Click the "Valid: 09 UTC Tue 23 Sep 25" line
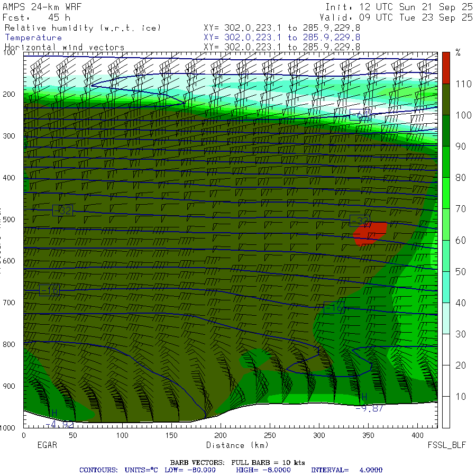The image size is (476, 476). point(396,17)
